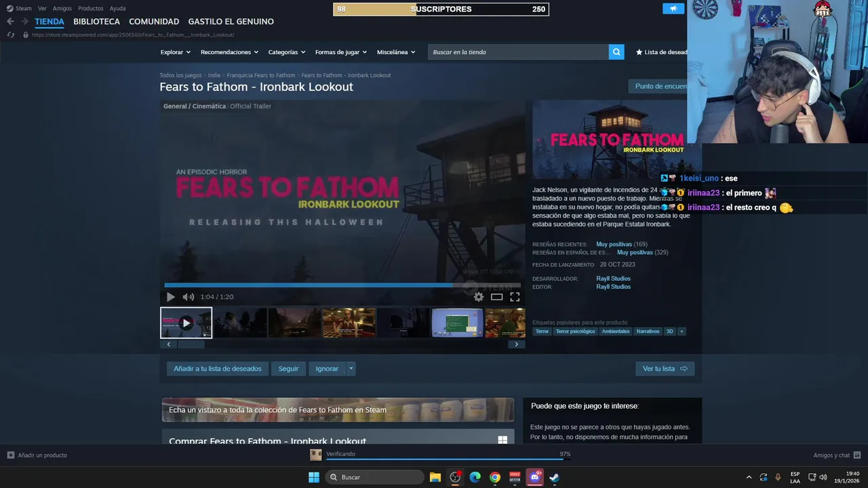Screen dimensions: 868x488
Task: Open File Explorer in the taskbar
Action: pos(435,477)
